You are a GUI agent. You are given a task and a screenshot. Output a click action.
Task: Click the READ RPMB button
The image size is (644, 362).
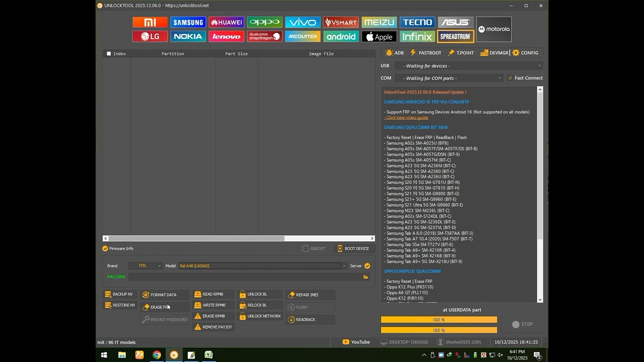[x=213, y=294]
